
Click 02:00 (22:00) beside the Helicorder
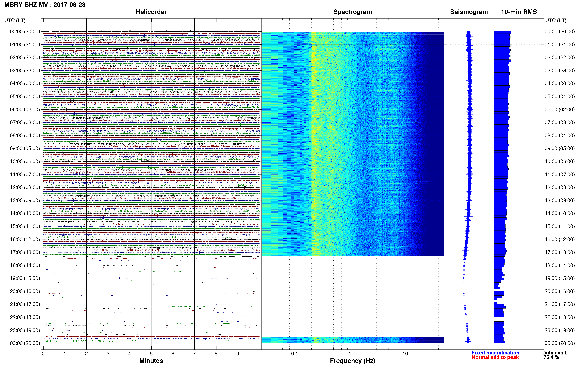click(x=25, y=57)
